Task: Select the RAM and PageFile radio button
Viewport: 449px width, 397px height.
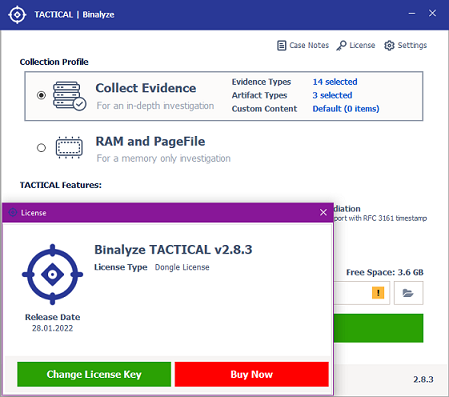Action: coord(41,147)
